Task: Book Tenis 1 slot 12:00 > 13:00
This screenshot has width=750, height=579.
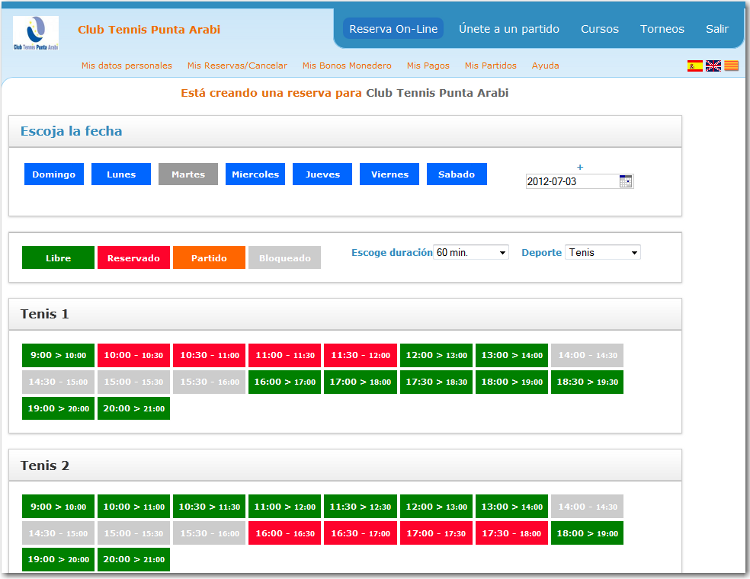Action: pyautogui.click(x=436, y=355)
